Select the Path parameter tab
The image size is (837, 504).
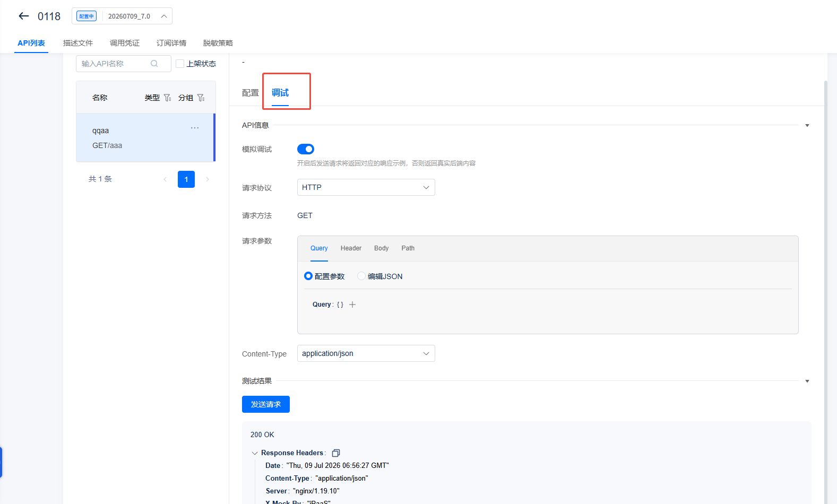pos(408,248)
